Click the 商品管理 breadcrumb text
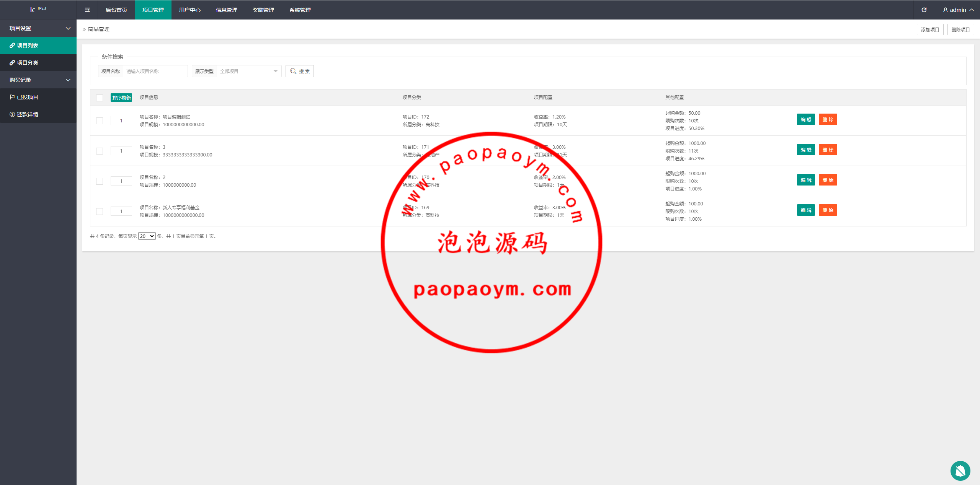The width and height of the screenshot is (980, 485). pyautogui.click(x=99, y=29)
